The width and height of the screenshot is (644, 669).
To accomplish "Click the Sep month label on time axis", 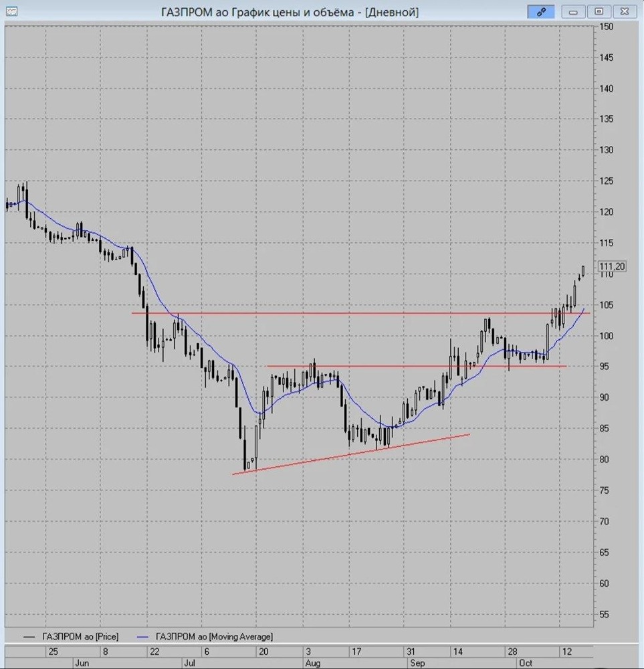I will click(x=417, y=664).
